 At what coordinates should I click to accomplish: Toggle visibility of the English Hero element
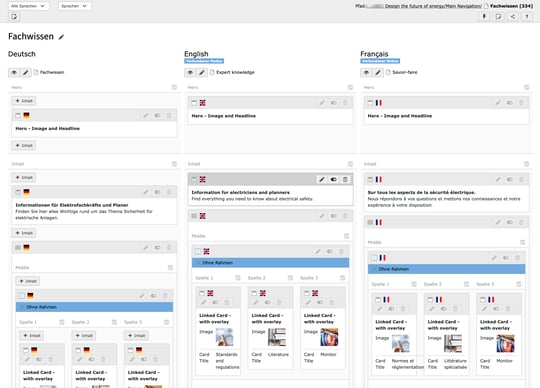pos(333,103)
